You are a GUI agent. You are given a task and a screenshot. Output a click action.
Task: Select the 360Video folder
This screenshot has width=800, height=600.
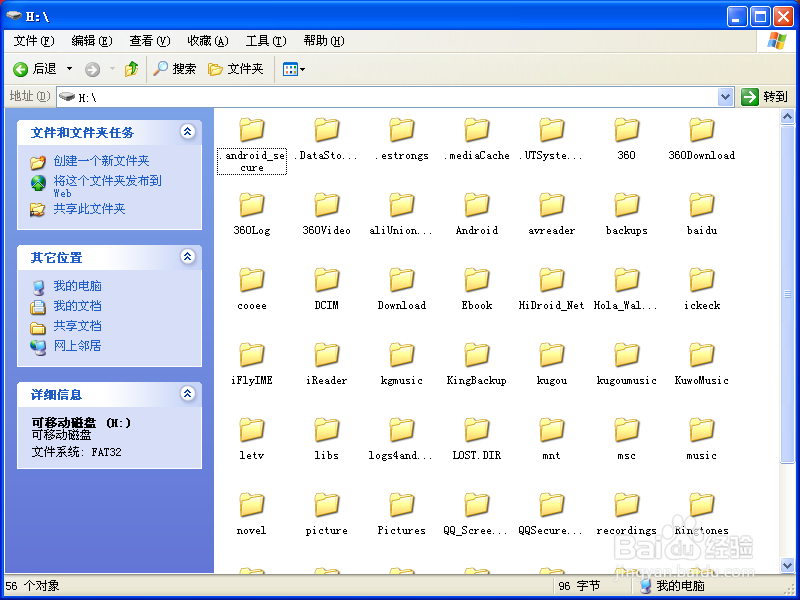coord(327,214)
